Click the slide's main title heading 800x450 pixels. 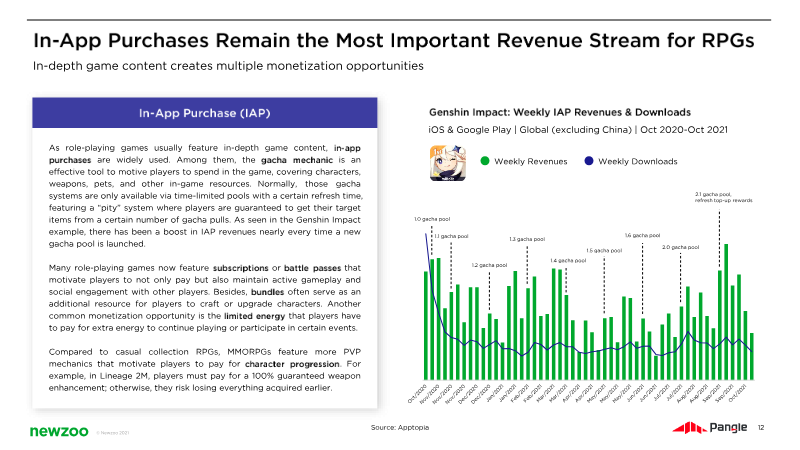click(393, 40)
